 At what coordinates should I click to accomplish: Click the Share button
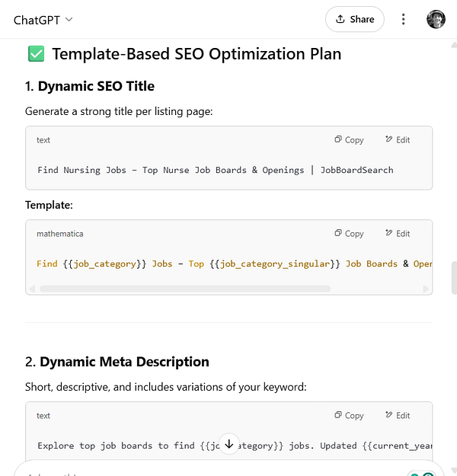tap(355, 20)
